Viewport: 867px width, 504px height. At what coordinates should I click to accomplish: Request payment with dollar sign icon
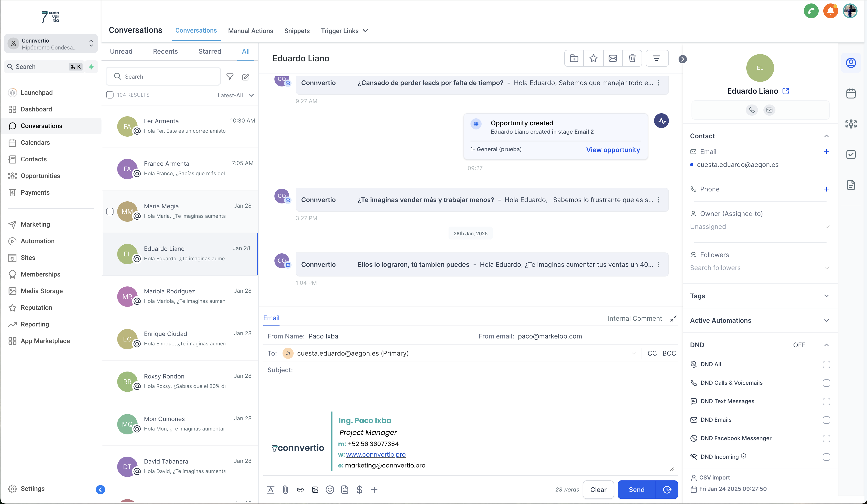(360, 490)
